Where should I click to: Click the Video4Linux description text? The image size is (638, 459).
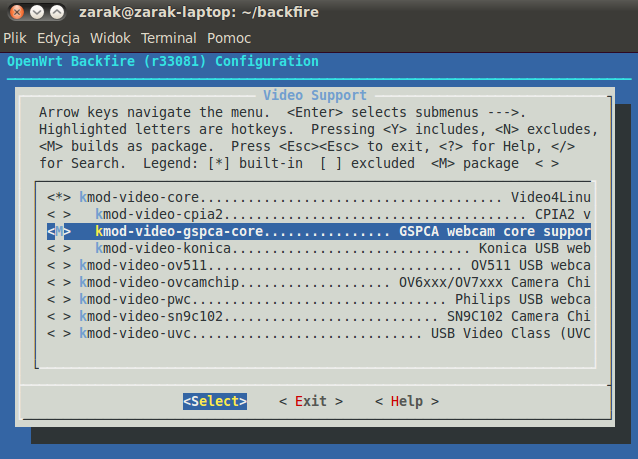pos(551,197)
